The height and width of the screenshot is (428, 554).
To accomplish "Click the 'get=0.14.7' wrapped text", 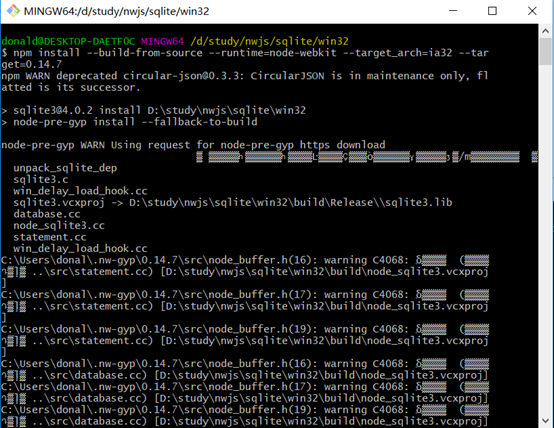I will 31,64.
